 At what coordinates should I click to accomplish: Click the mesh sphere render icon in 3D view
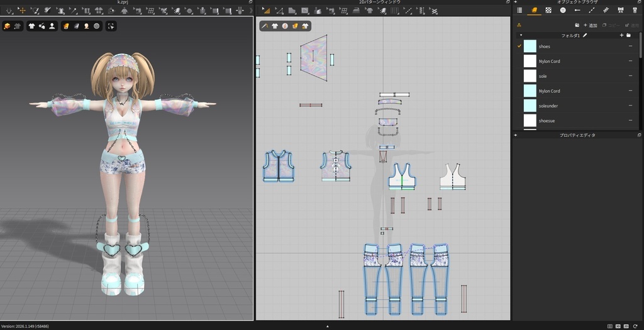[96, 26]
